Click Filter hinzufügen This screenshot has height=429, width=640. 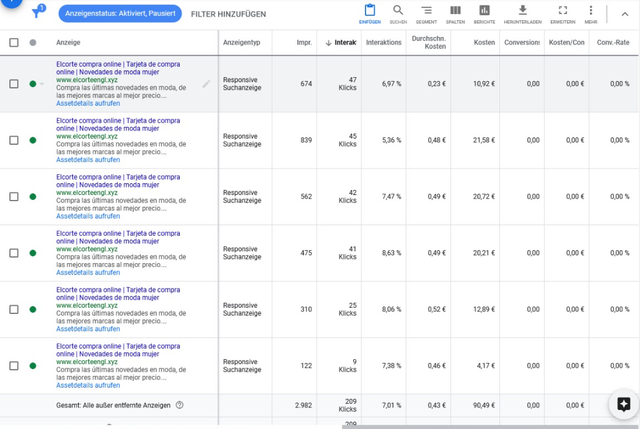(x=228, y=14)
